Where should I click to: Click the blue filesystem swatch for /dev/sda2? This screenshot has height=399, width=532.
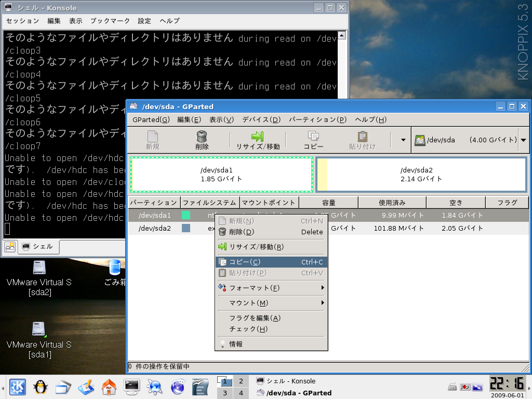(x=186, y=228)
